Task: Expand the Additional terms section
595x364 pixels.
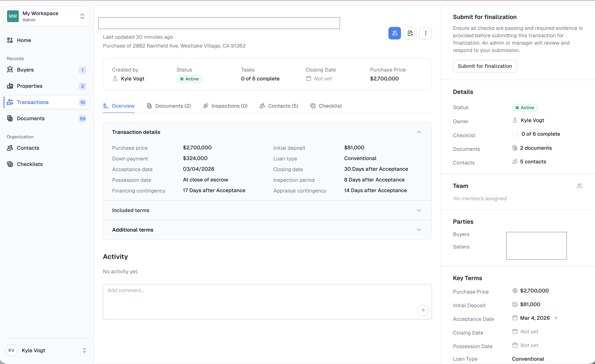Action: click(419, 230)
